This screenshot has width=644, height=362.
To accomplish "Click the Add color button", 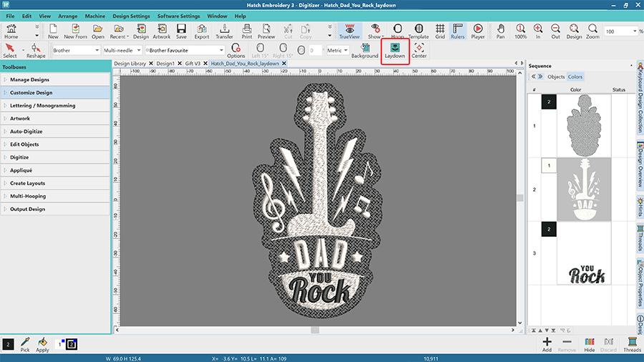I will pos(547,344).
